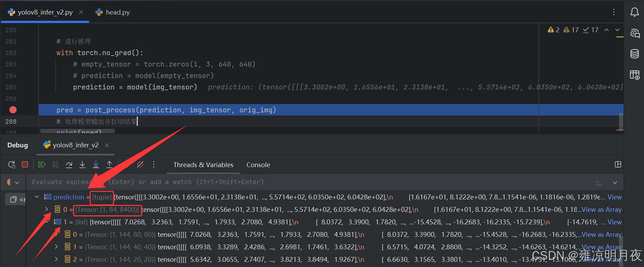Image resolution: width=644 pixels, height=267 pixels.
Task: Show the 2 warnings indicator
Action: coord(554,30)
